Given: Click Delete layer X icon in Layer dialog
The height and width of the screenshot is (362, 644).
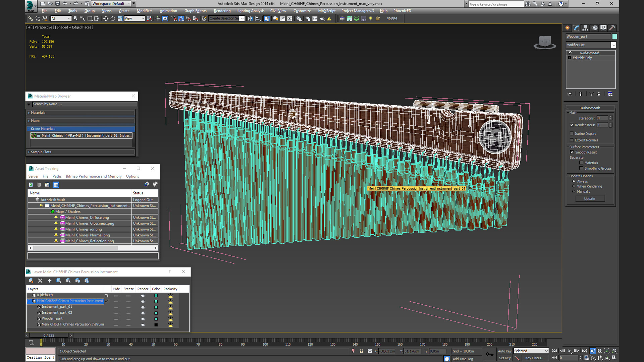Looking at the screenshot, I should tap(40, 281).
